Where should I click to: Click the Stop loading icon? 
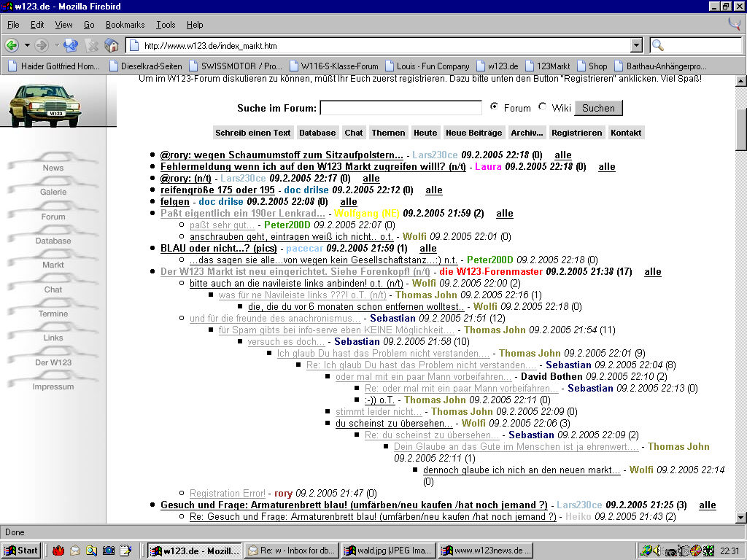(92, 45)
